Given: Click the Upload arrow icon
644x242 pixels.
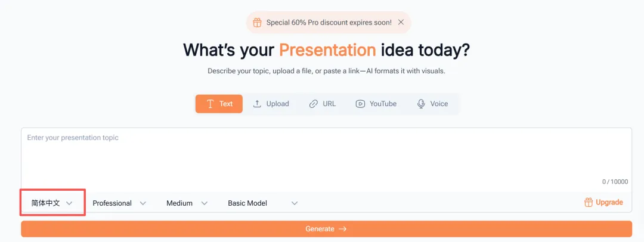Looking at the screenshot, I should coord(257,104).
